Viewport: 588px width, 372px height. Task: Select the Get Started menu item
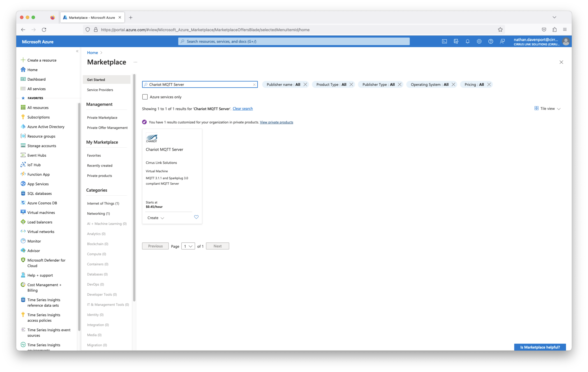pyautogui.click(x=106, y=79)
